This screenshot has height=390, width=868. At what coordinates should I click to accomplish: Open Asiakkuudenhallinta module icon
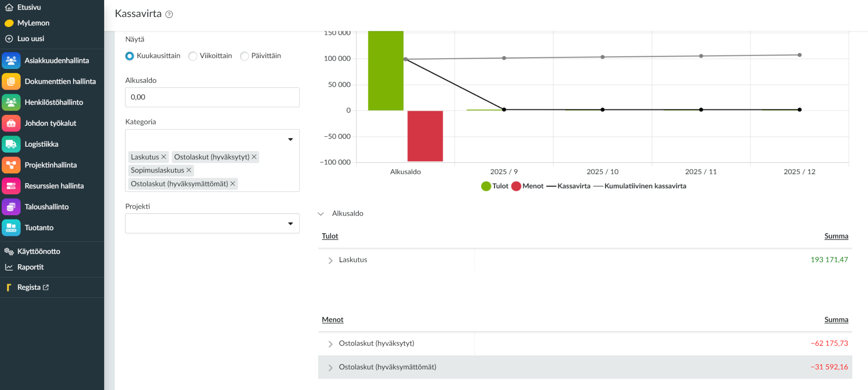click(11, 61)
